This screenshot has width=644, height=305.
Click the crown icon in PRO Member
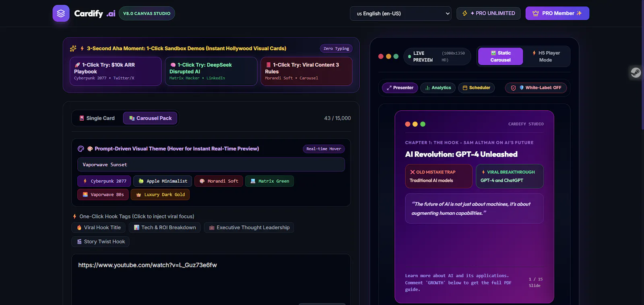(x=535, y=13)
